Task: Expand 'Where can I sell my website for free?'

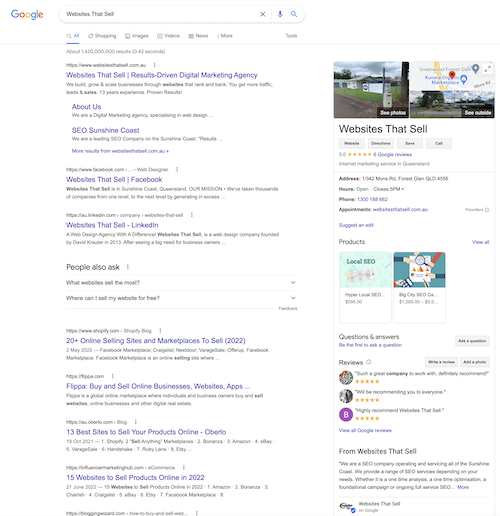Action: 182,298
